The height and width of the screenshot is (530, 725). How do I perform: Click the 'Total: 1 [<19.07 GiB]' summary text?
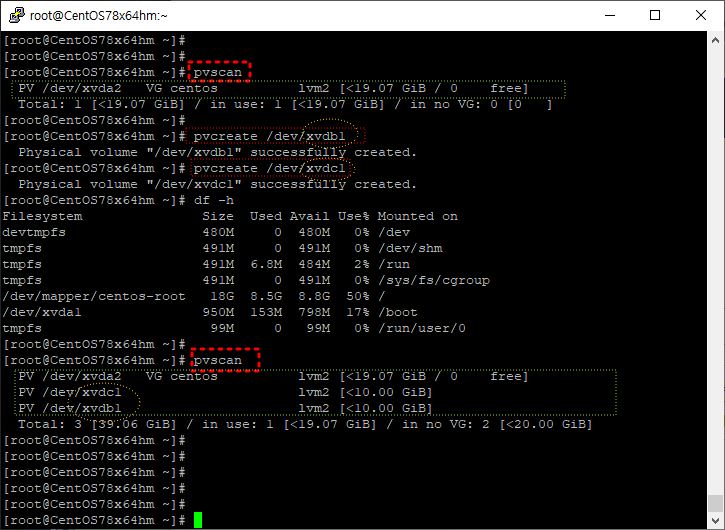[101, 105]
